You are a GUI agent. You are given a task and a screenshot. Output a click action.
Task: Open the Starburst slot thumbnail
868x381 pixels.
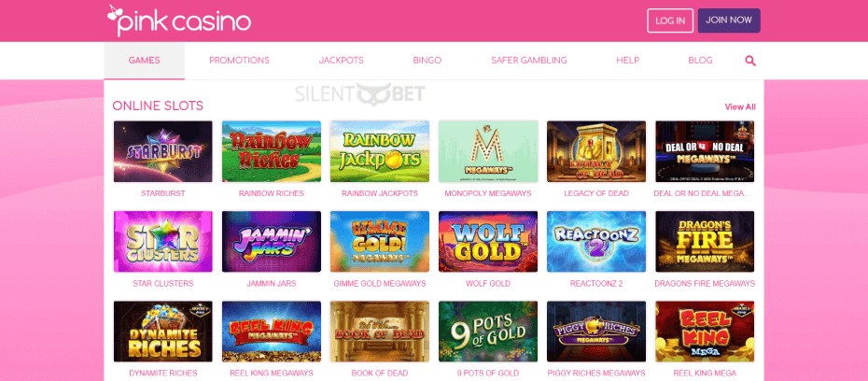(x=162, y=151)
